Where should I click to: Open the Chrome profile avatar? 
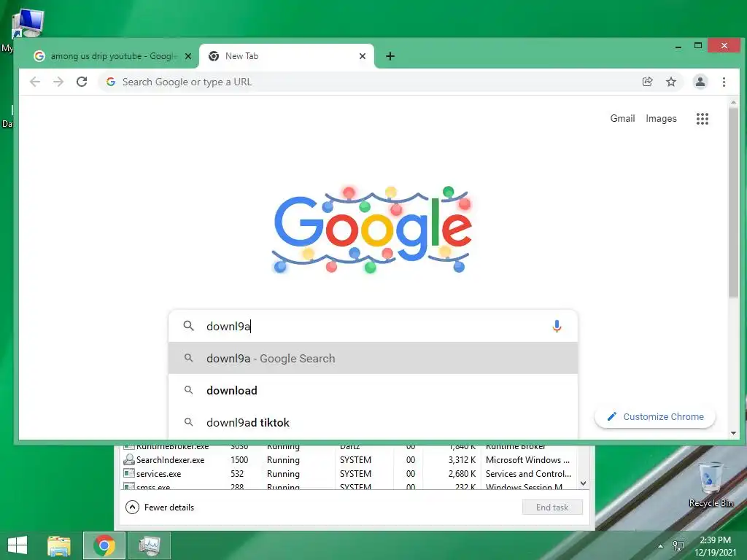pos(700,82)
